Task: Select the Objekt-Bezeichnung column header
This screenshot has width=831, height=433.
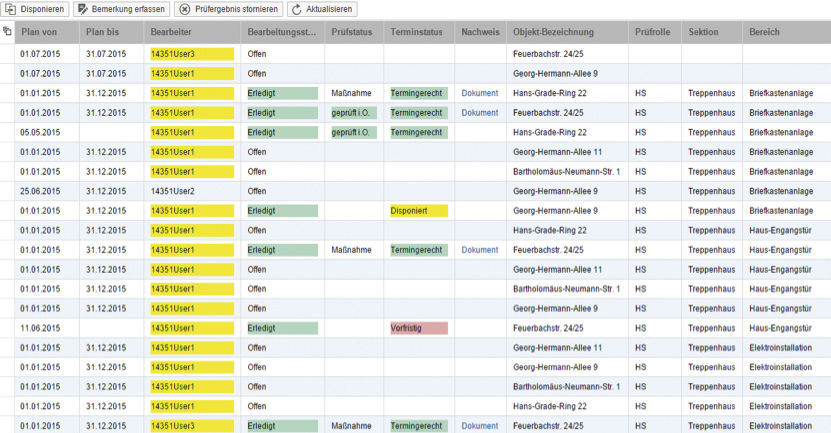Action: tap(551, 33)
